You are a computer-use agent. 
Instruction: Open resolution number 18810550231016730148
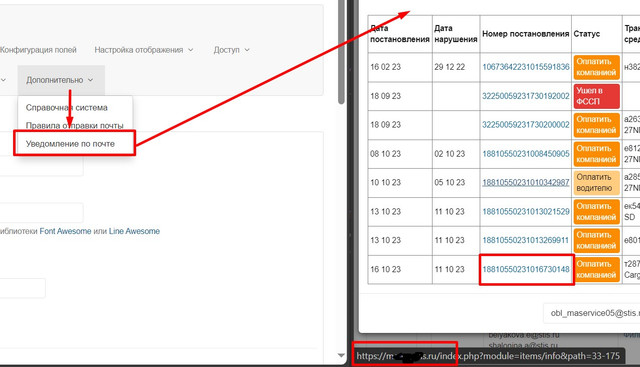point(526,269)
